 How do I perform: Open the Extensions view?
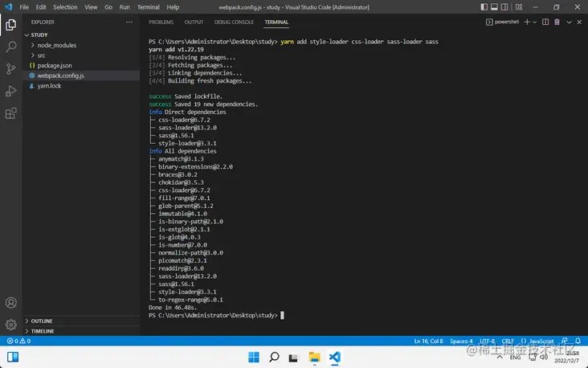tap(11, 113)
